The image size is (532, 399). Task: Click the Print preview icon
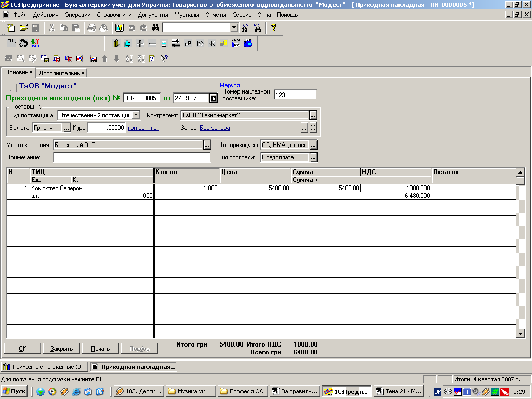103,28
